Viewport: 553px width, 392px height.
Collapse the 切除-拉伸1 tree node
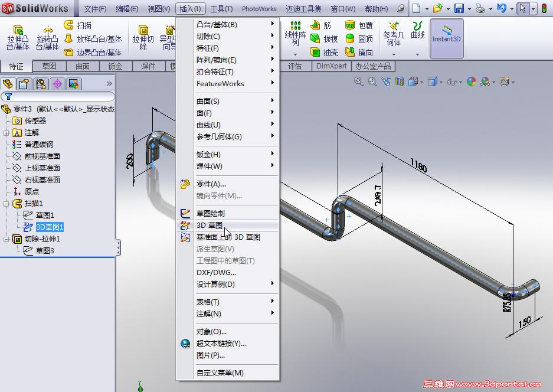click(x=6, y=239)
